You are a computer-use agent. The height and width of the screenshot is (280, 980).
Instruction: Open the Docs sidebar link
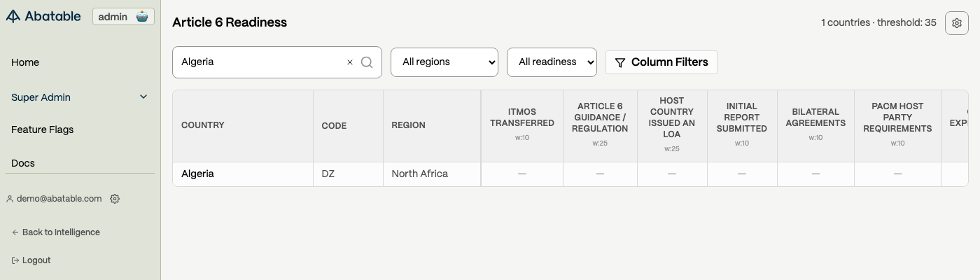[x=23, y=163]
